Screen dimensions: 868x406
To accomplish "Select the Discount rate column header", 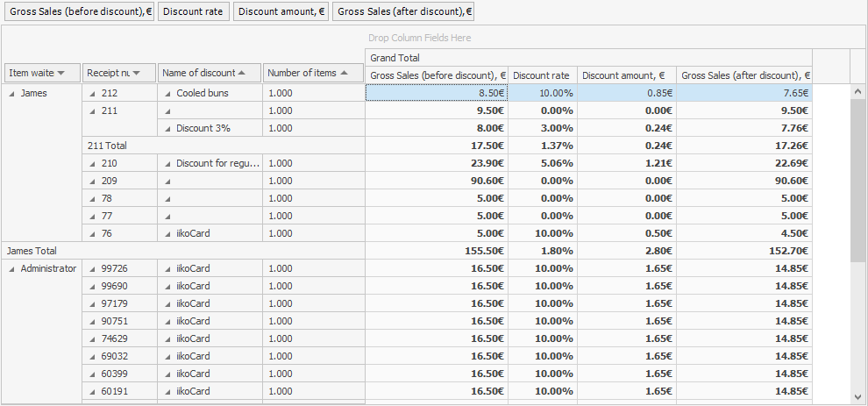I will [542, 75].
